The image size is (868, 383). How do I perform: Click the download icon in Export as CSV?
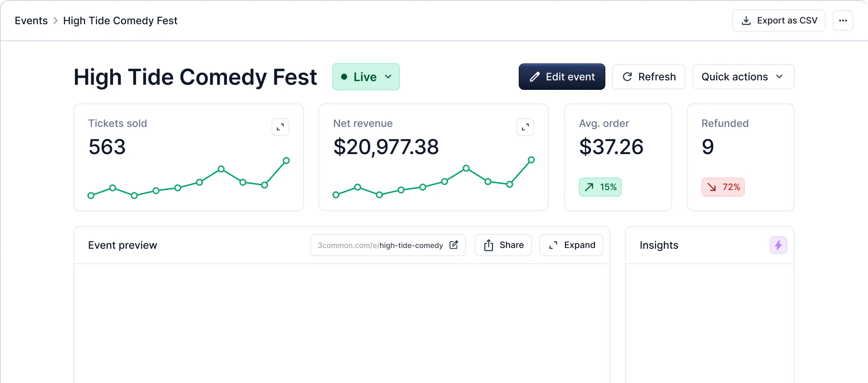click(746, 21)
